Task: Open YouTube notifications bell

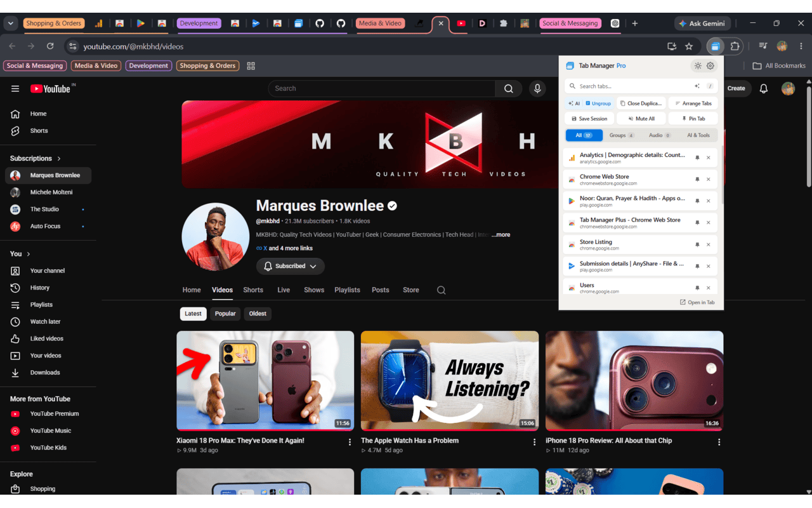Action: click(764, 88)
